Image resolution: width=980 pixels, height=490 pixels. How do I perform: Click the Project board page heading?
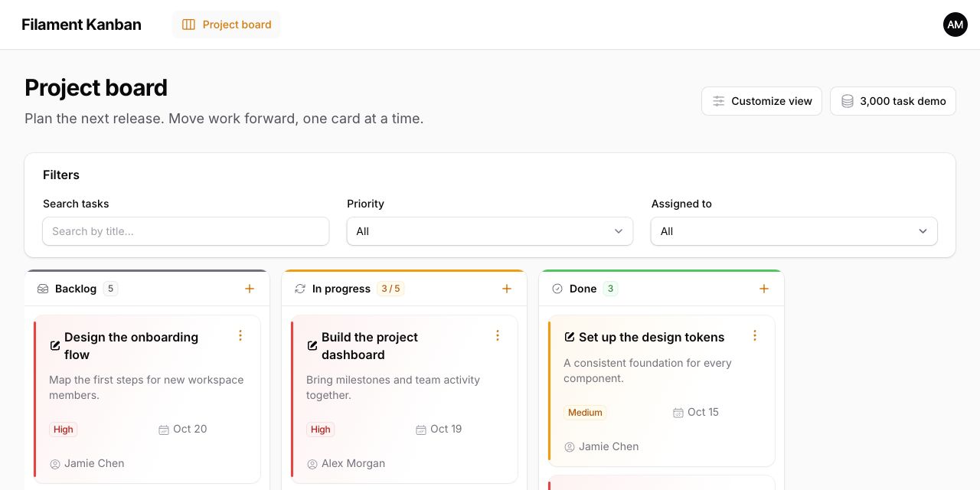96,88
